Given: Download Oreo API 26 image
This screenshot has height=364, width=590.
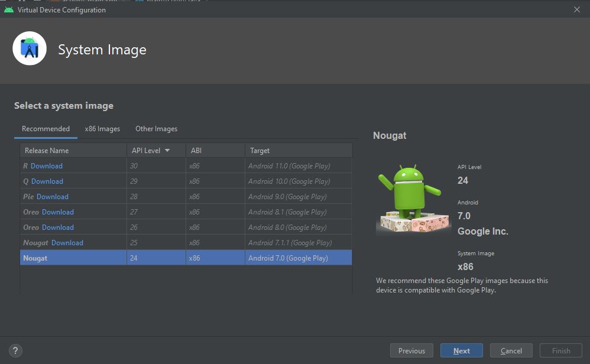Looking at the screenshot, I should click(x=58, y=227).
